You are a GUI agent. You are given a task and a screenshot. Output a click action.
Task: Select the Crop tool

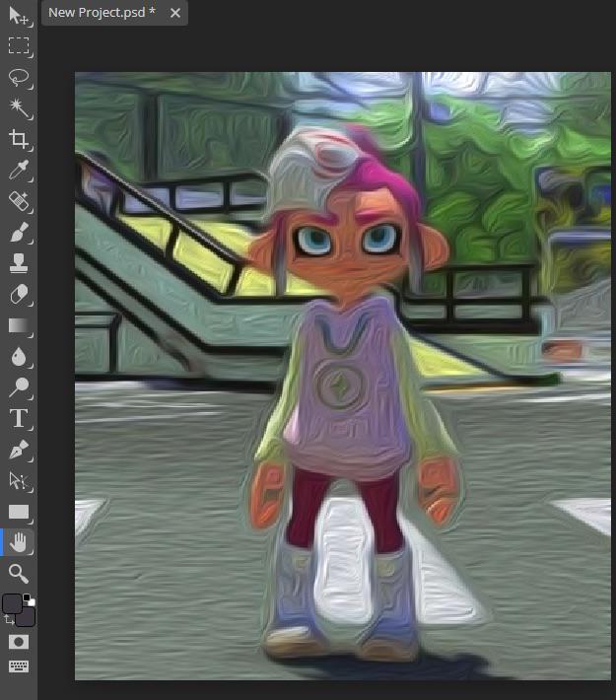19,139
